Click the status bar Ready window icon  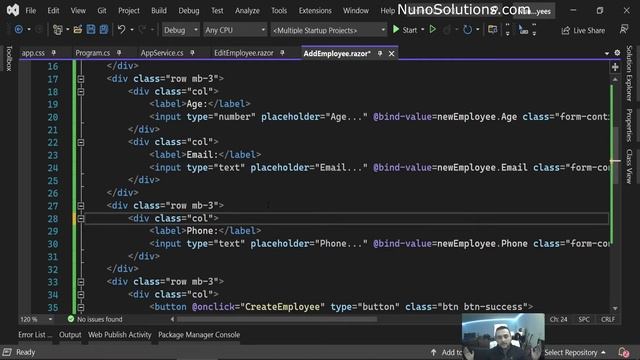coord(7,352)
